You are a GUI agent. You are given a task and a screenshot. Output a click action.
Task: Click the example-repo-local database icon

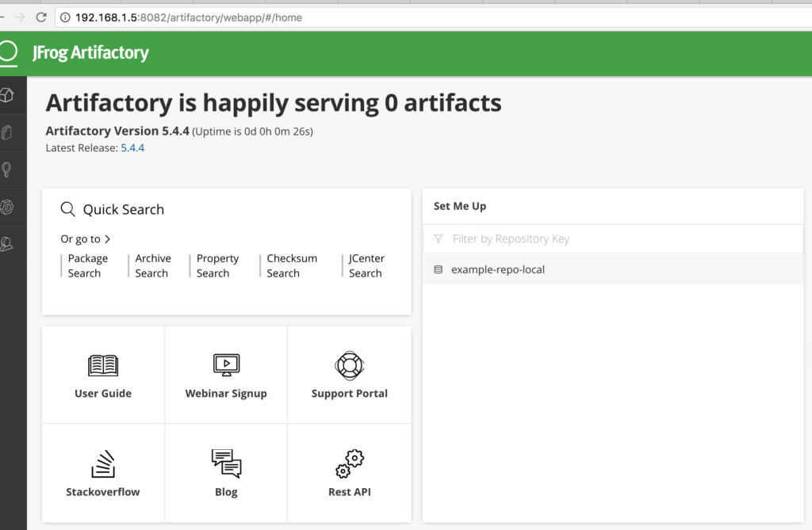point(438,269)
